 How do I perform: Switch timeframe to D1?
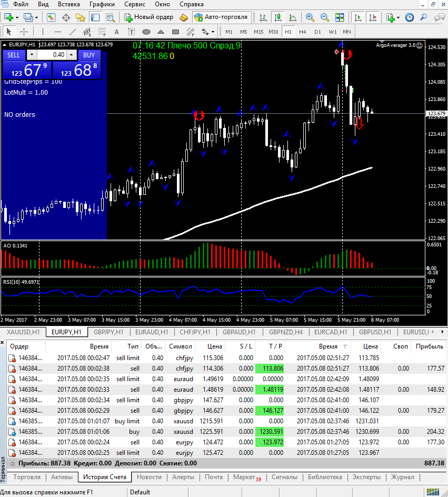[x=317, y=32]
